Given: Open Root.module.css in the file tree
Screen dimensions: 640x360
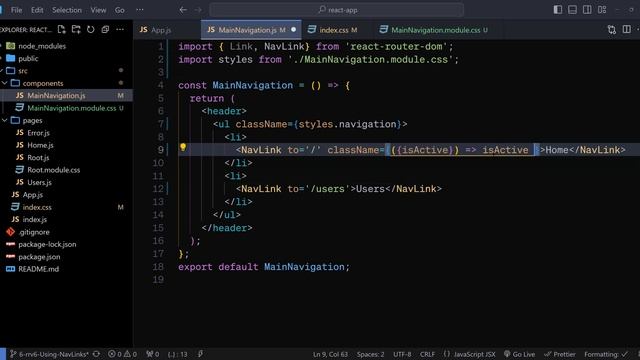Looking at the screenshot, I should [x=53, y=170].
